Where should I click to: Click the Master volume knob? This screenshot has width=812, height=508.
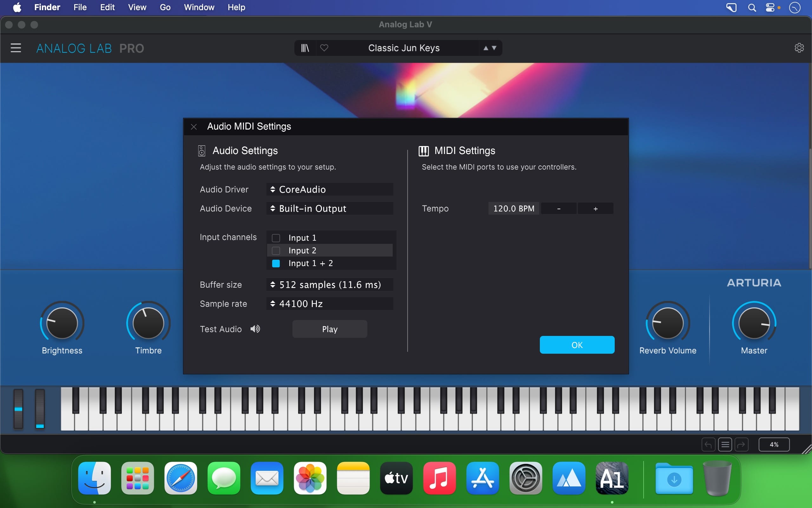(x=754, y=323)
